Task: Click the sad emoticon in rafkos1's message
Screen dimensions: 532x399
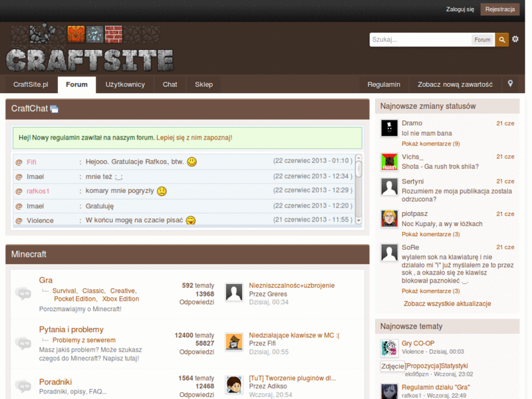Action: (x=162, y=191)
